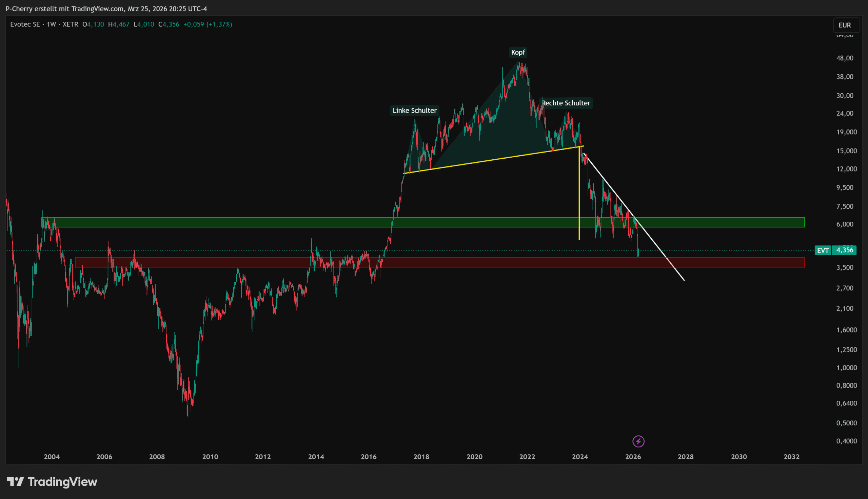
Task: Select the Rechte Schulter text label
Action: (566, 103)
